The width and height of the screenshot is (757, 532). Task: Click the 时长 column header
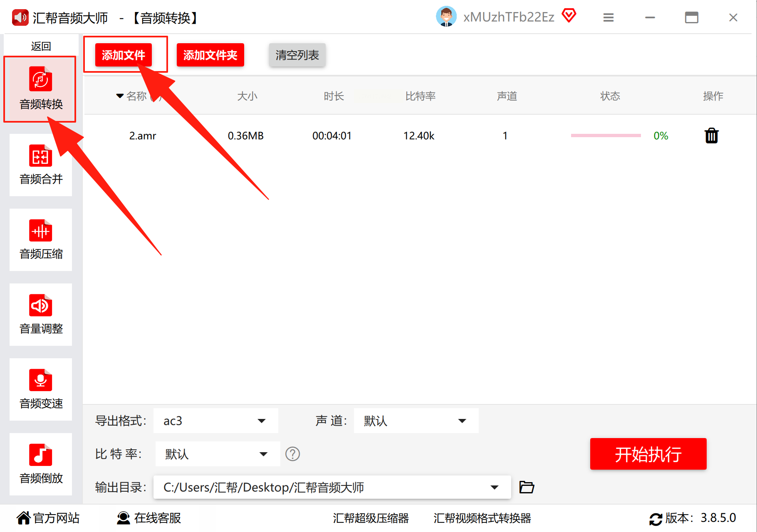click(334, 96)
